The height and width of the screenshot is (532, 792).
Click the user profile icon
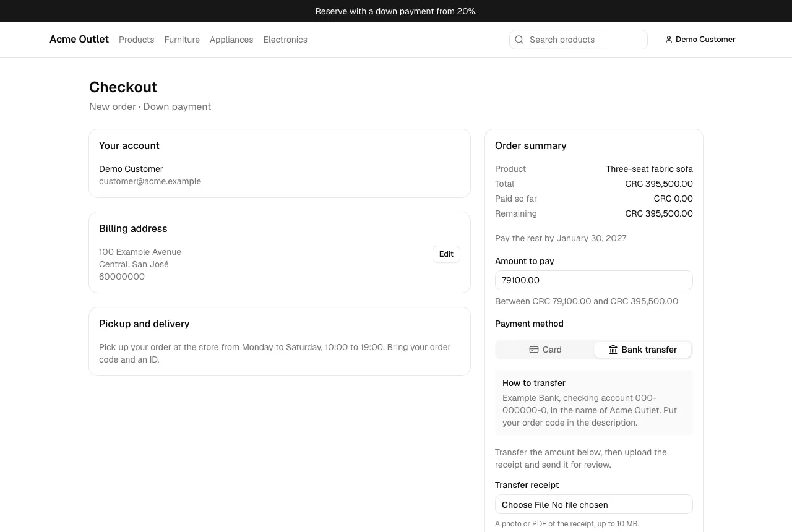click(669, 40)
